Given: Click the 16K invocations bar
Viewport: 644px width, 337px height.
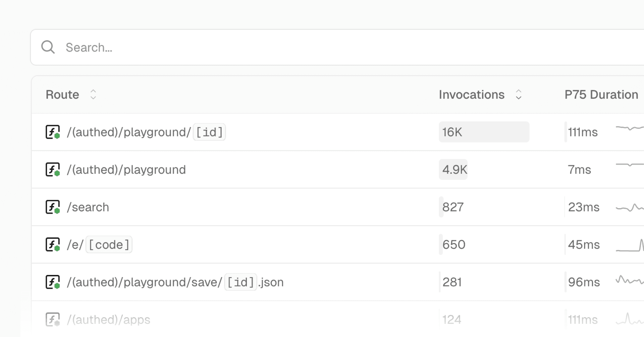Looking at the screenshot, I should (484, 132).
